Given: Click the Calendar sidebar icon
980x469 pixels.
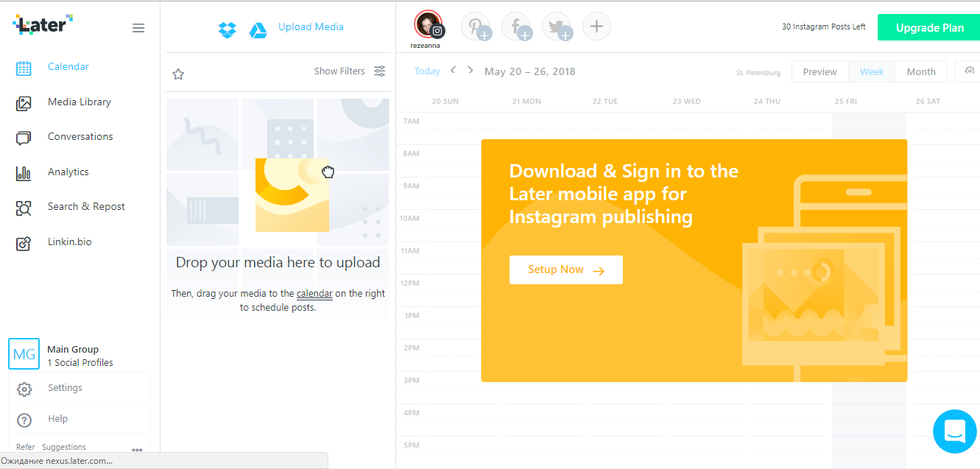Looking at the screenshot, I should (24, 68).
